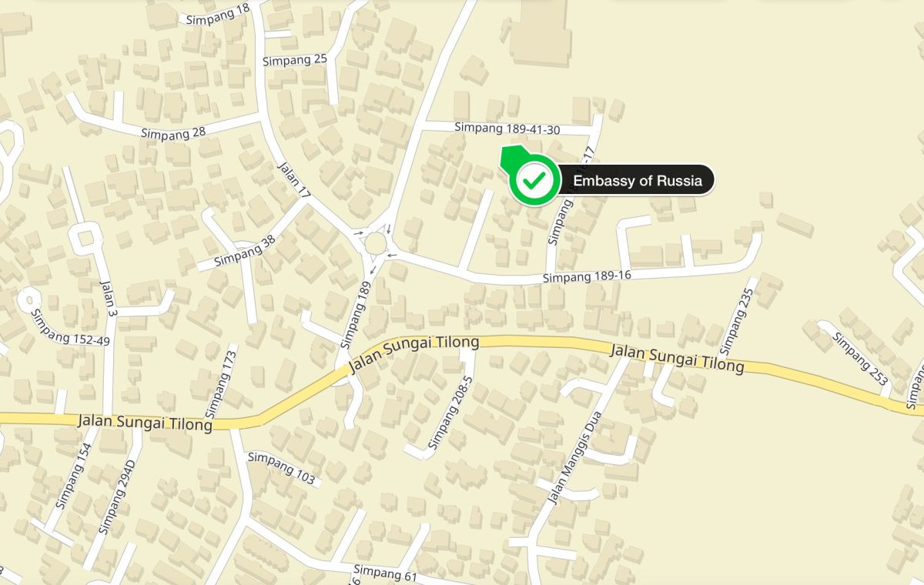Select the Simpang 189-16 road label

(x=588, y=276)
